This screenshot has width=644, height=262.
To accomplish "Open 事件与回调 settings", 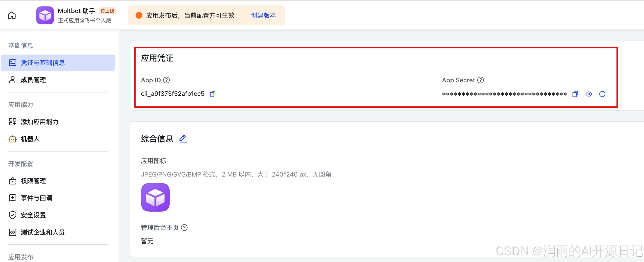I will pyautogui.click(x=37, y=198).
